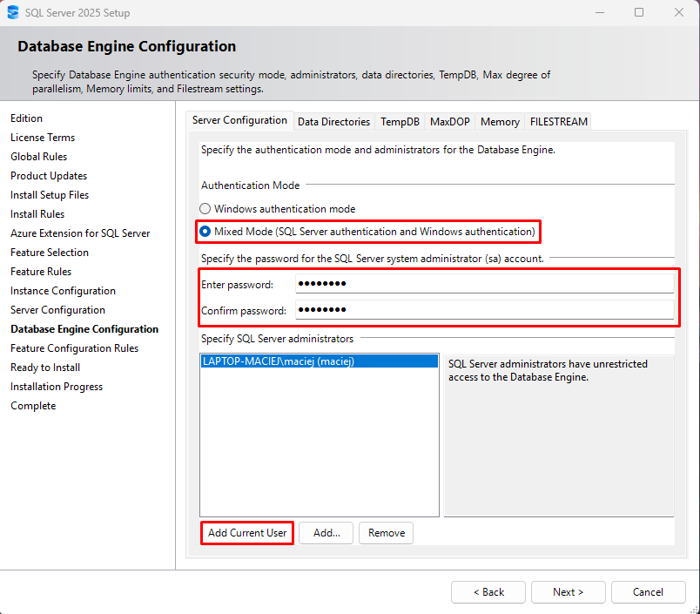Click Azure Extension for SQL Server step
Image resolution: width=700 pixels, height=614 pixels.
point(80,233)
